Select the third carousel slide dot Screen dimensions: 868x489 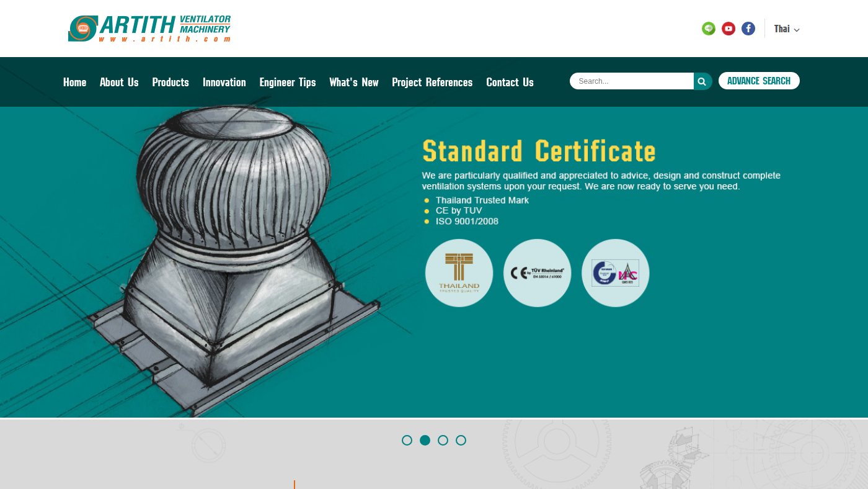443,440
